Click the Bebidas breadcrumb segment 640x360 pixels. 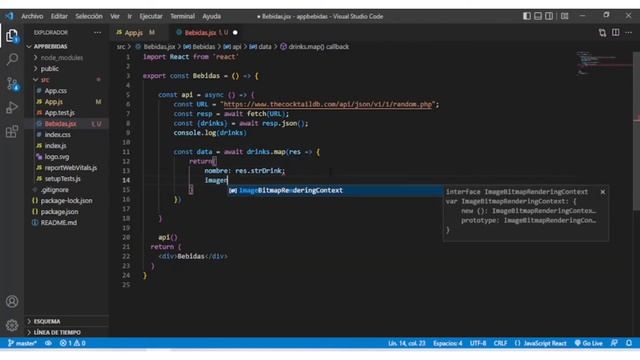(199, 47)
